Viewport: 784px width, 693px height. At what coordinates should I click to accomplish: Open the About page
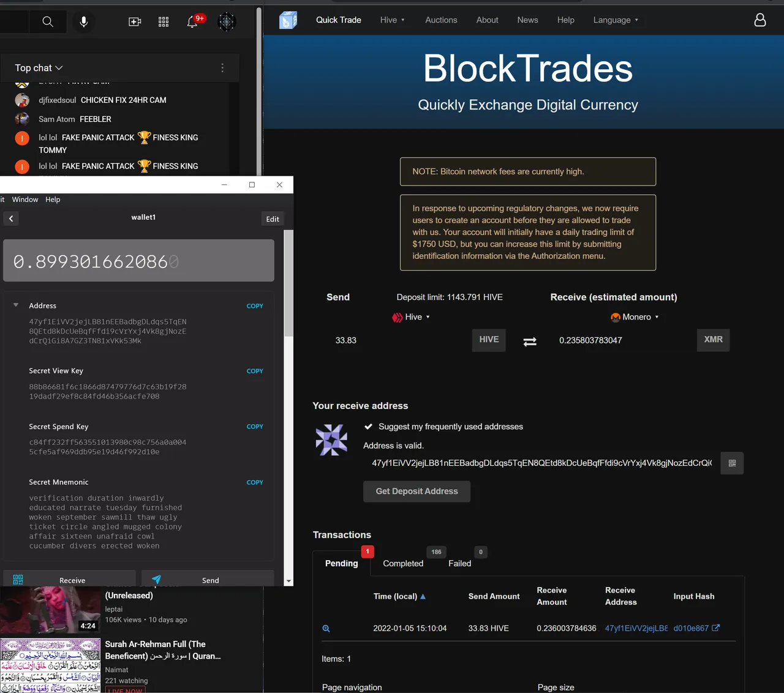(487, 20)
